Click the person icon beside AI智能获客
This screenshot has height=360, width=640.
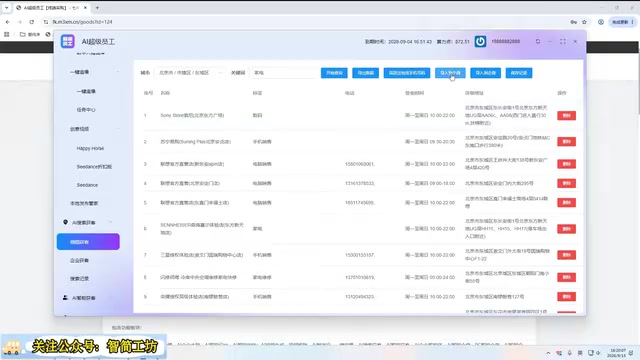[x=65, y=298]
